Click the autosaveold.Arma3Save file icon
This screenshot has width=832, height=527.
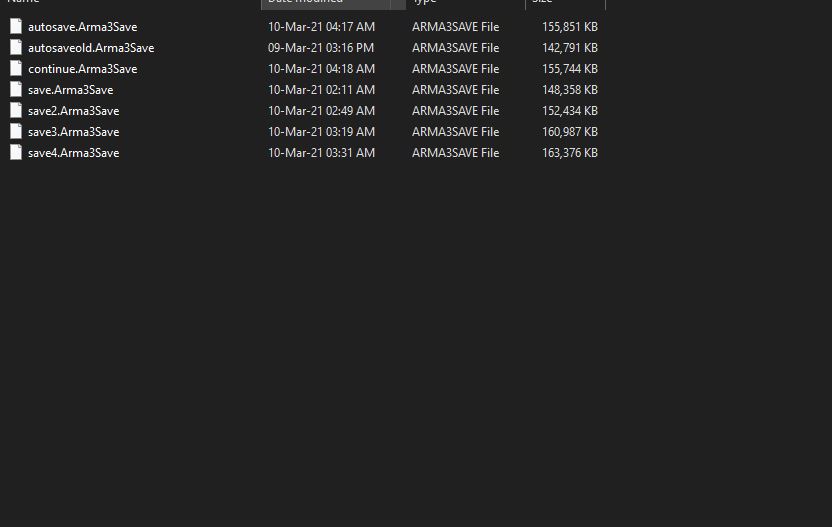tap(15, 47)
